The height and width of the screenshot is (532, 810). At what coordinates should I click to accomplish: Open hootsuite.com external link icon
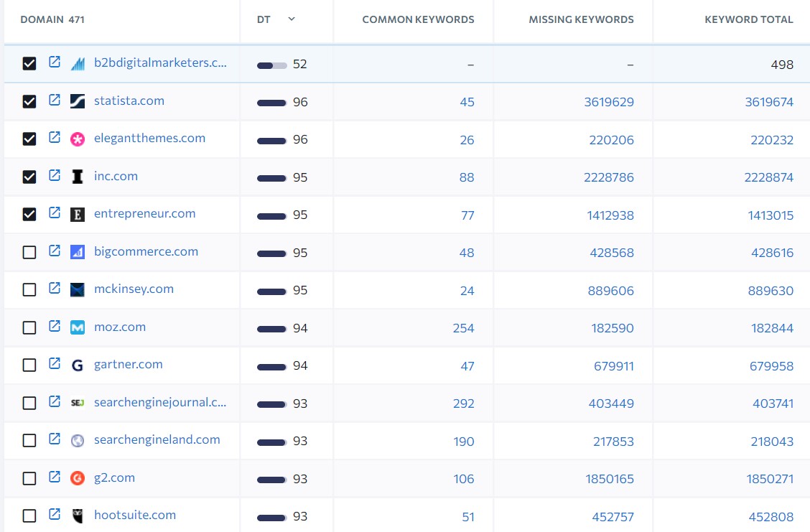coord(55,515)
